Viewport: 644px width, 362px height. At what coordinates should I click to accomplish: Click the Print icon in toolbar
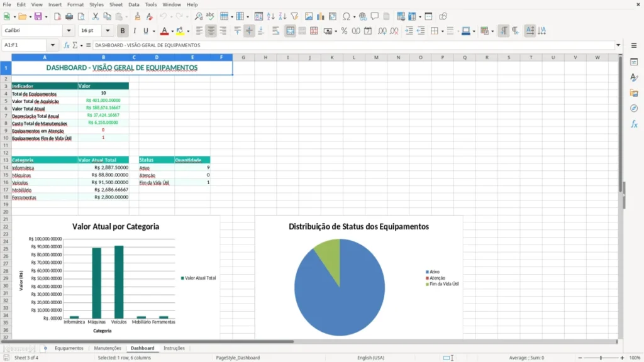pos(69,16)
